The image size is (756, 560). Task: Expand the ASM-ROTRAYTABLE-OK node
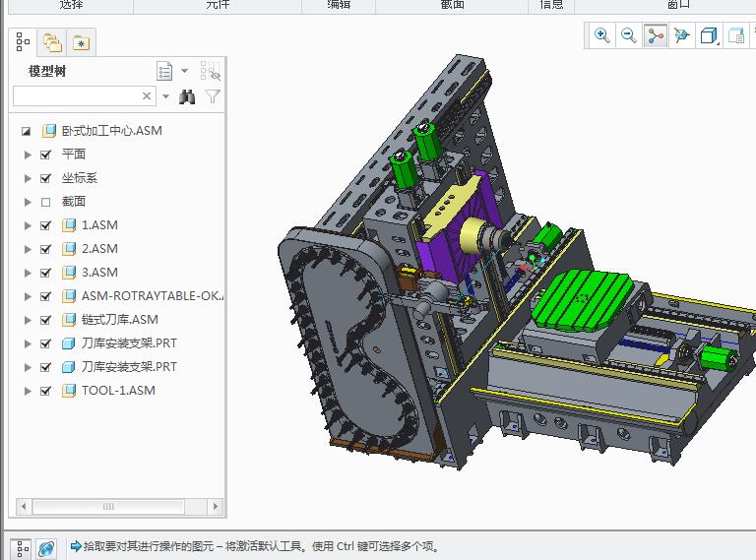pos(28,296)
